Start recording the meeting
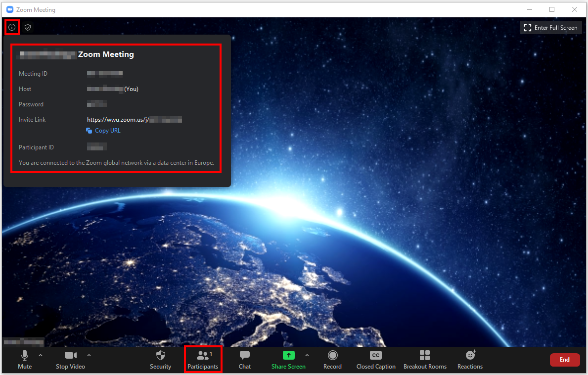The width and height of the screenshot is (588, 375). point(332,360)
